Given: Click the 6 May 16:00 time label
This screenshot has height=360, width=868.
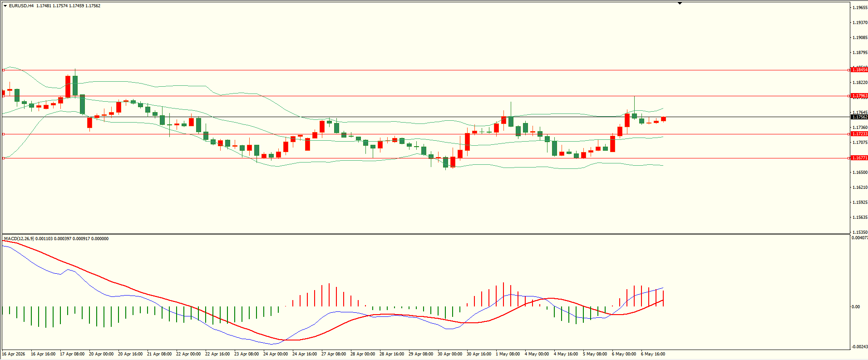Looking at the screenshot, I should coord(653,354).
